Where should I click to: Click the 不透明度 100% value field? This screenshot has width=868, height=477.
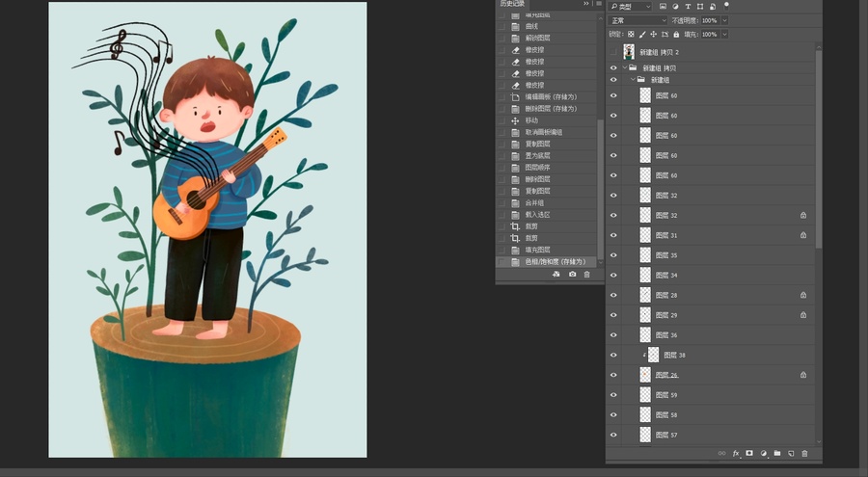point(710,20)
